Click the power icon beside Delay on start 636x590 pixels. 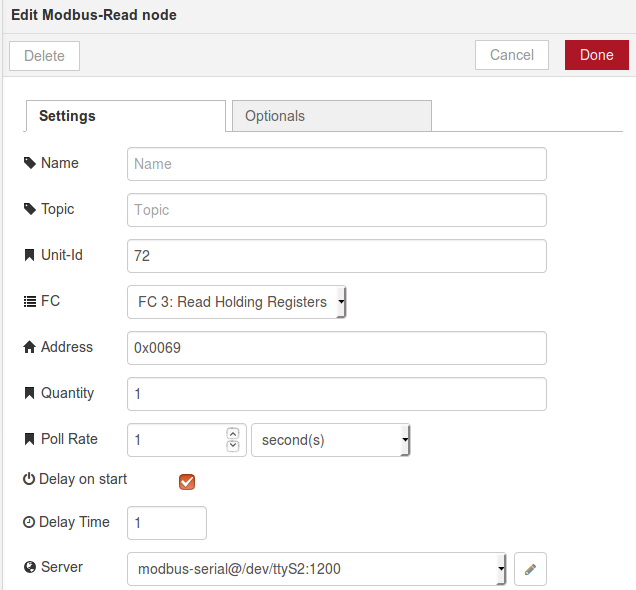point(29,479)
